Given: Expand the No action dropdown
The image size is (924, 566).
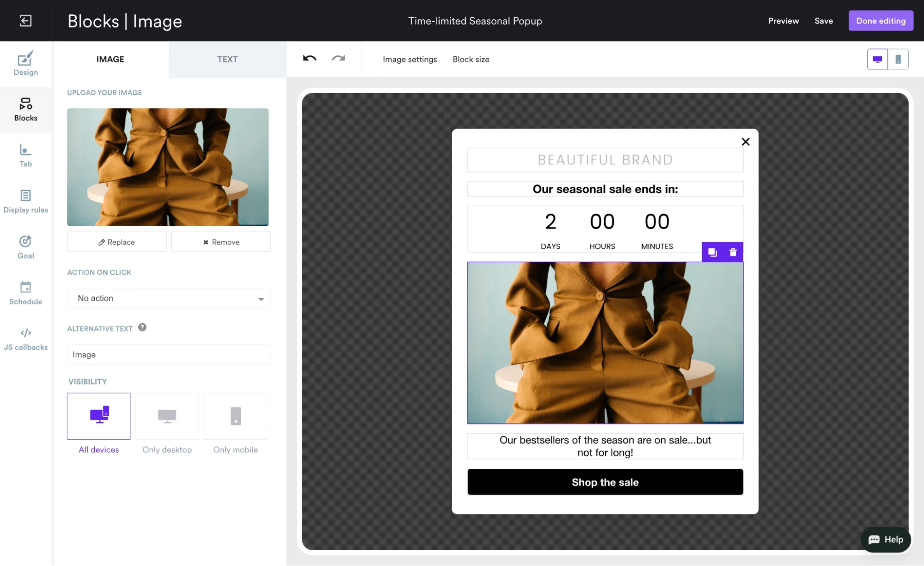Looking at the screenshot, I should point(169,298).
